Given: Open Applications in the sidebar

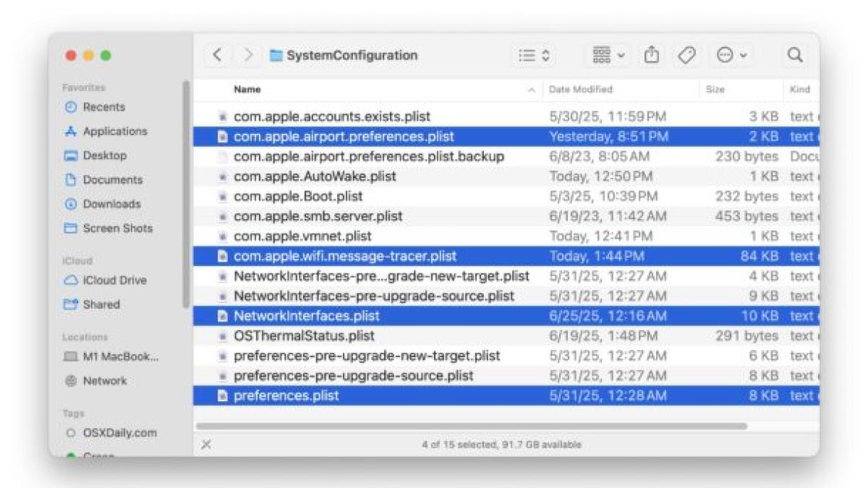Looking at the screenshot, I should click(x=114, y=132).
